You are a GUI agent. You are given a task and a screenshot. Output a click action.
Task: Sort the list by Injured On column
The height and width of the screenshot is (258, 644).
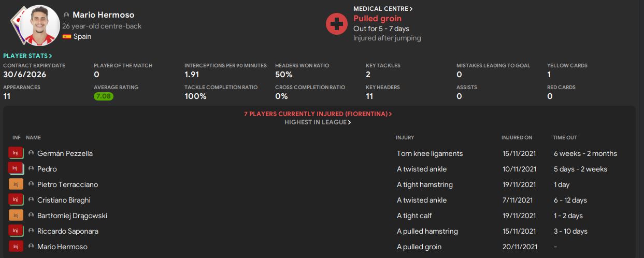pyautogui.click(x=517, y=138)
